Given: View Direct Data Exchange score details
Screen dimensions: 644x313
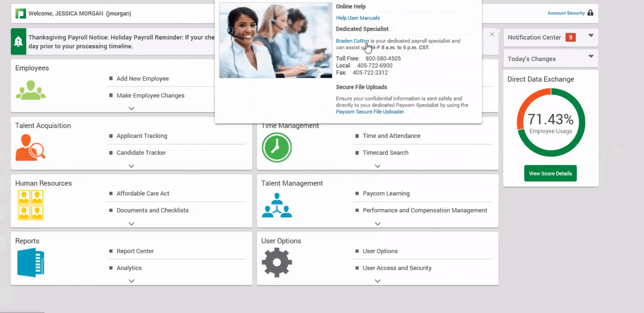Looking at the screenshot, I should click(550, 173).
